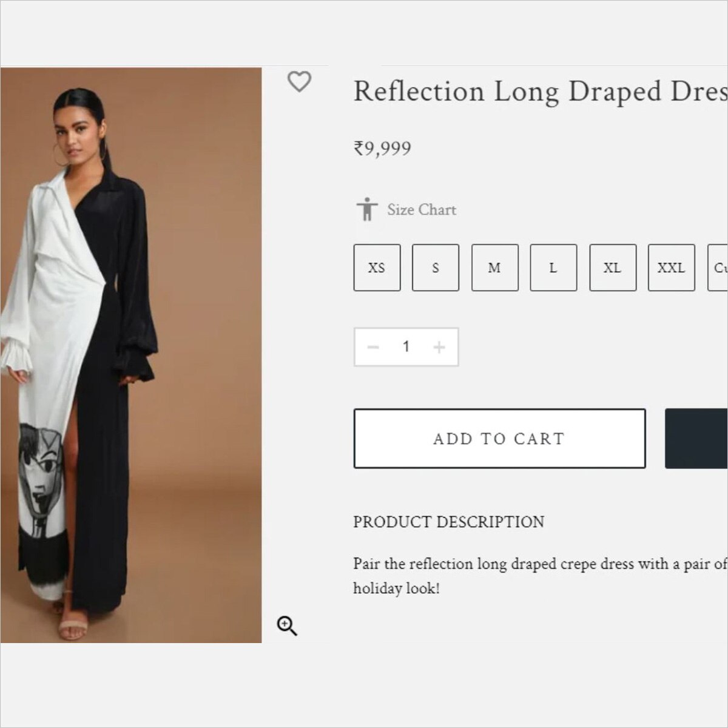The width and height of the screenshot is (728, 728).
Task: Click the ₹9,999 price text
Action: (x=382, y=149)
